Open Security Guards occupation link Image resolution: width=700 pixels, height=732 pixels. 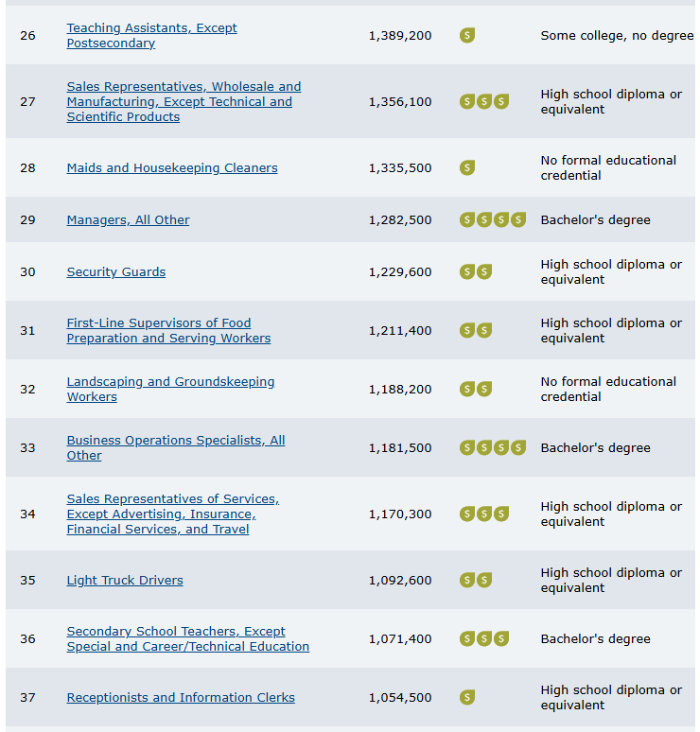115,271
